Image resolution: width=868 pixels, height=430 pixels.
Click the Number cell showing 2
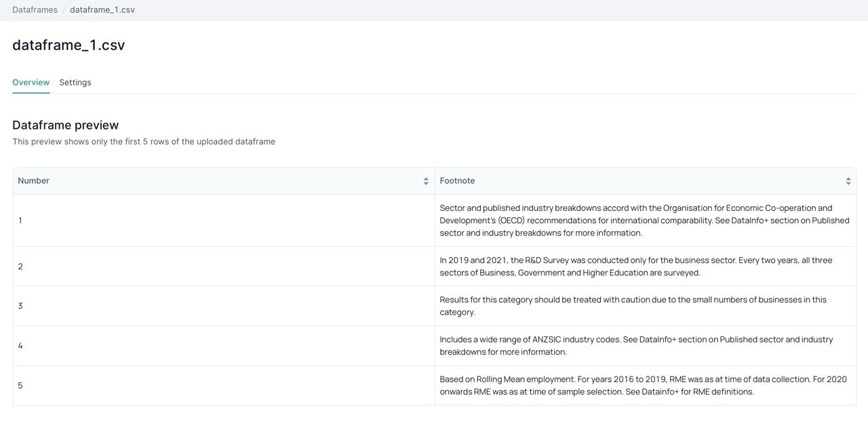(x=20, y=266)
